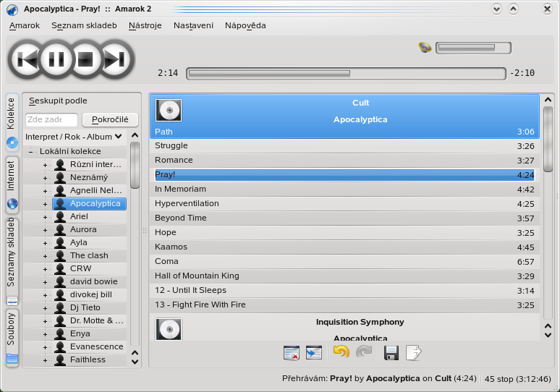Adjust the volume slider
Screen dimensions: 560x392
(473, 48)
